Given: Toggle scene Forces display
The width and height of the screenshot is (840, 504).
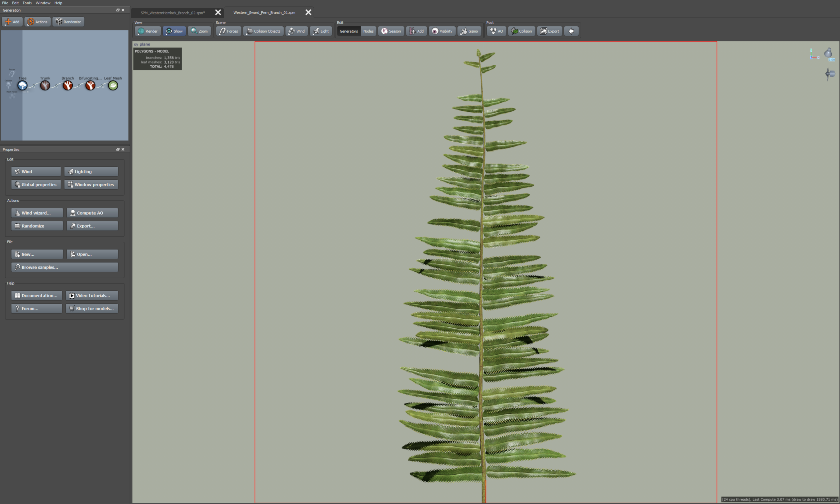Looking at the screenshot, I should tap(228, 31).
